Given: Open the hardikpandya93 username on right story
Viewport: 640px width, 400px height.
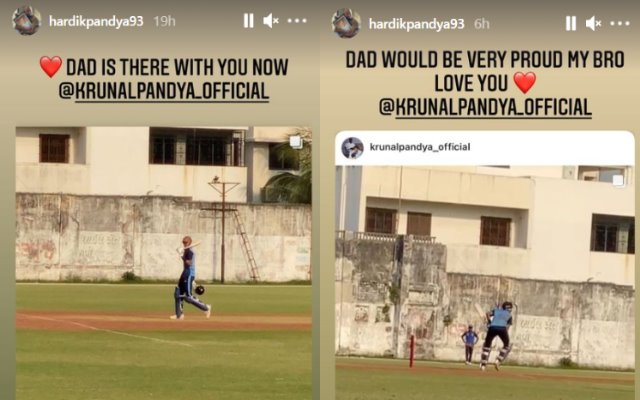Looking at the screenshot, I should point(416,24).
